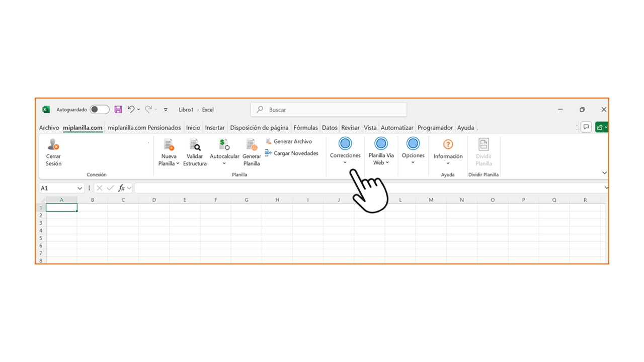
Task: Click in the Buscar search box
Action: (329, 110)
